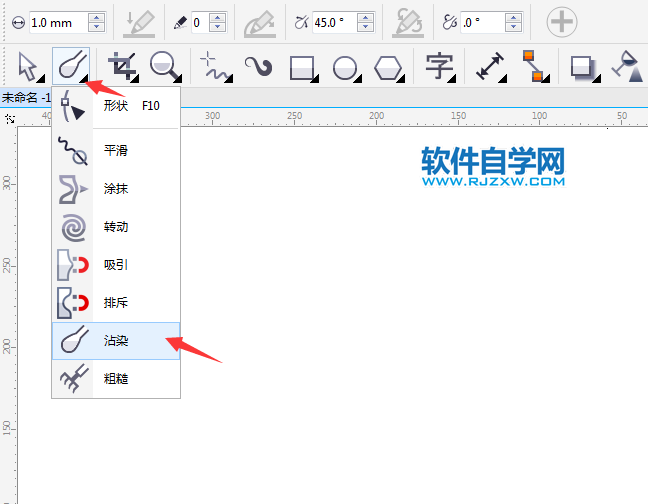Expand the Zoom tool flyout arrow

coord(178,78)
